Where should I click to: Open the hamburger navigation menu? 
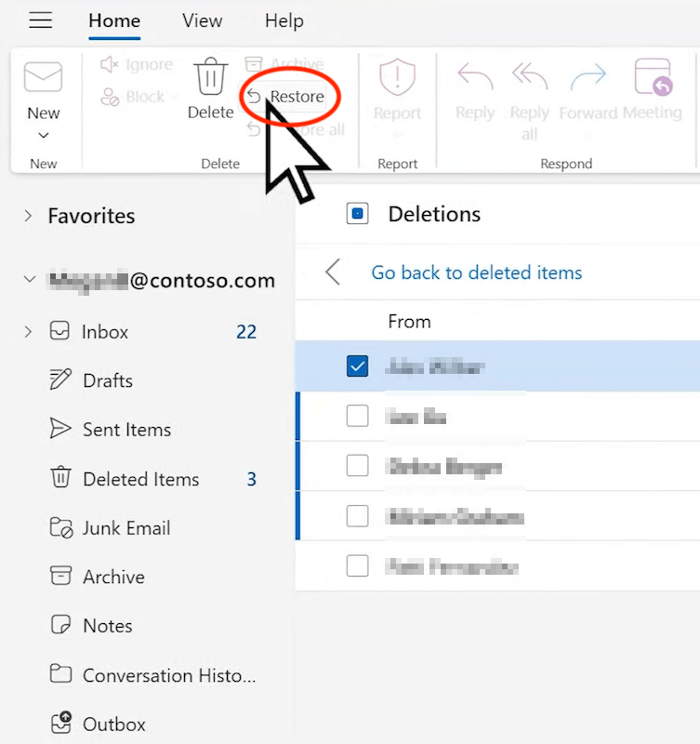click(x=40, y=20)
